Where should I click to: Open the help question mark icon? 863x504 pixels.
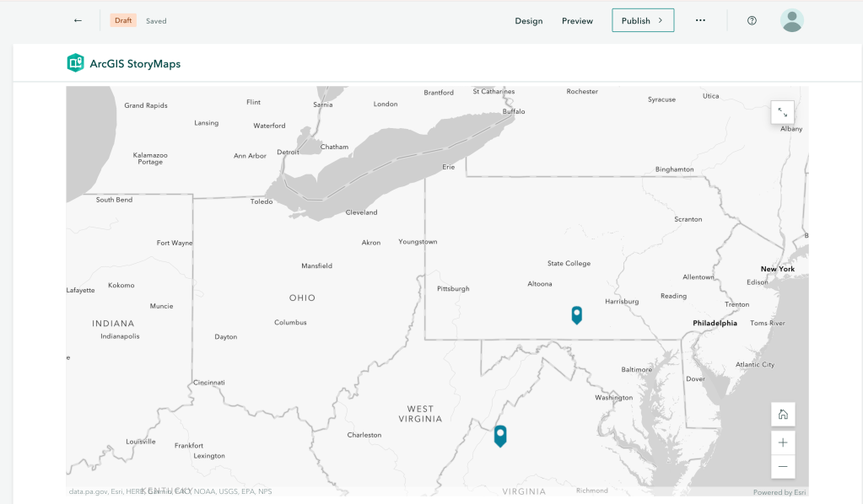[x=752, y=21]
